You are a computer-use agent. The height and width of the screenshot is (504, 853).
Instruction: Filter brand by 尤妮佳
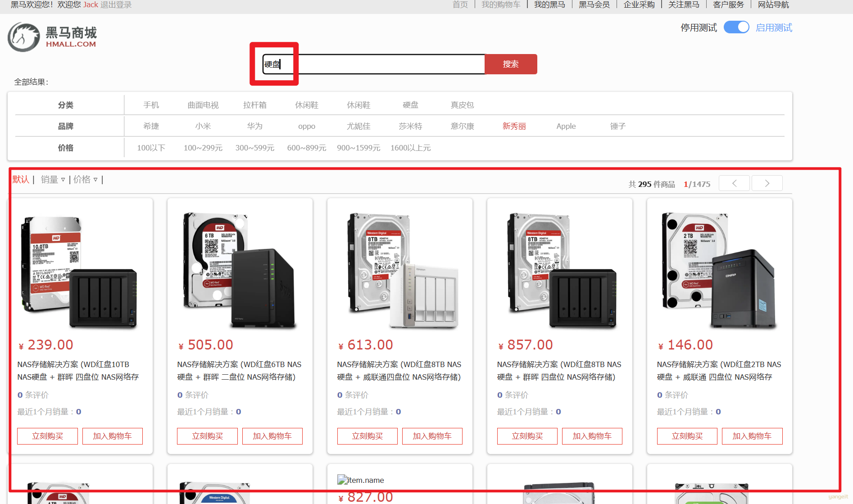point(358,126)
